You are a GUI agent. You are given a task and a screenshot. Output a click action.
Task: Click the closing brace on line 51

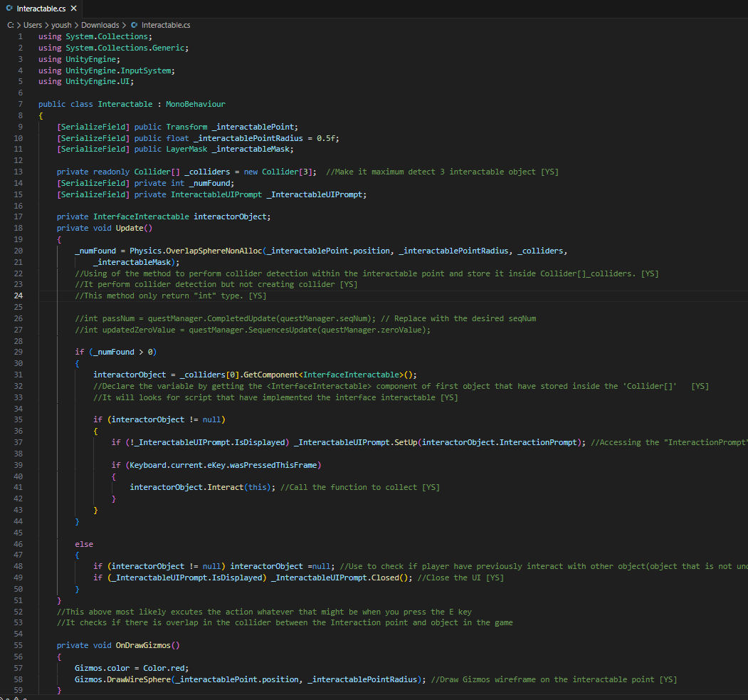pyautogui.click(x=59, y=601)
